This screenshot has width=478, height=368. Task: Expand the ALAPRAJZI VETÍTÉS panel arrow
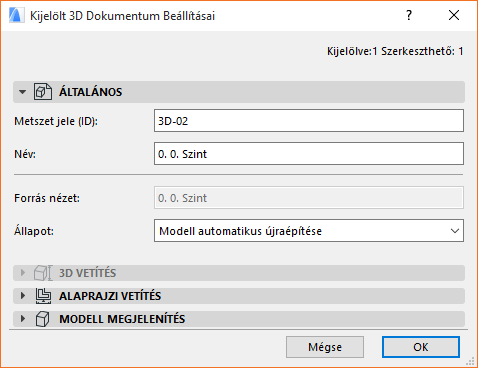point(23,296)
